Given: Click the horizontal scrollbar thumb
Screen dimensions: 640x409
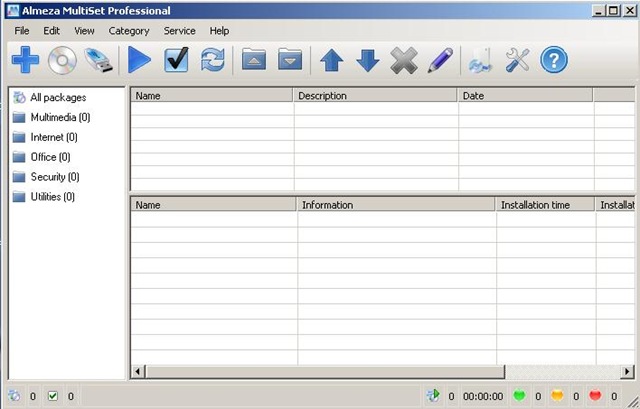Looking at the screenshot, I should (x=325, y=371).
